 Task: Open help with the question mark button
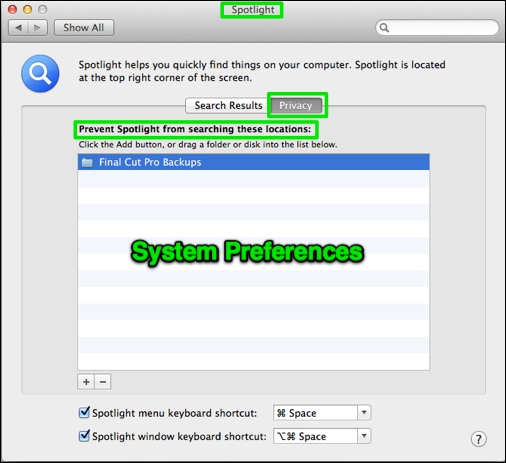(x=479, y=439)
